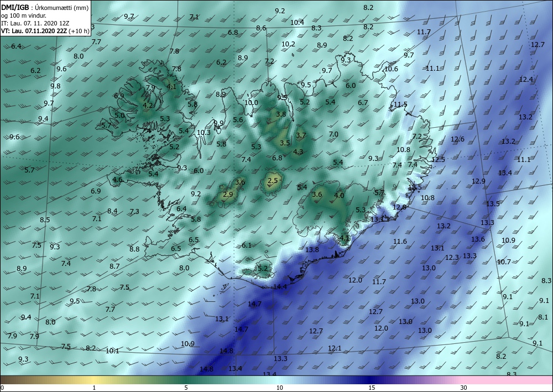This screenshot has height=392, width=553.
Task: Click the value 13.8 on the southeast coast
Action: pyautogui.click(x=312, y=249)
